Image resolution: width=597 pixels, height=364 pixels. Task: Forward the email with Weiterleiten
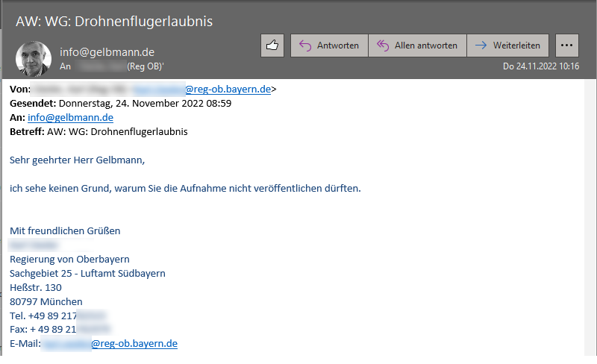click(508, 45)
